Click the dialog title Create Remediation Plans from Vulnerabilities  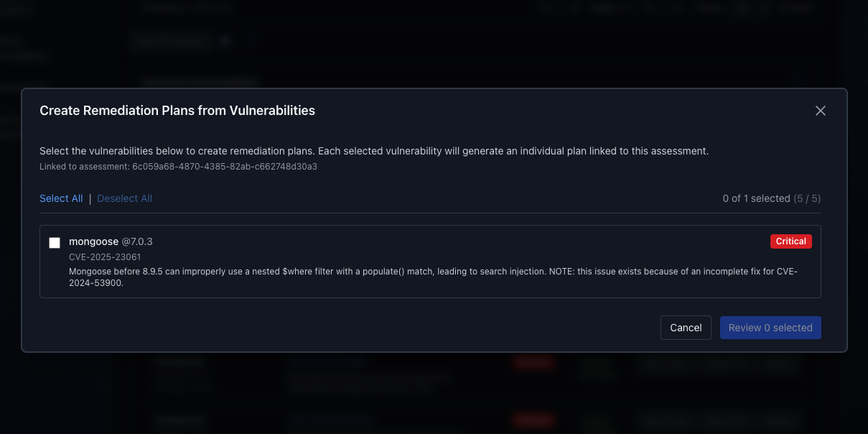pyautogui.click(x=177, y=110)
